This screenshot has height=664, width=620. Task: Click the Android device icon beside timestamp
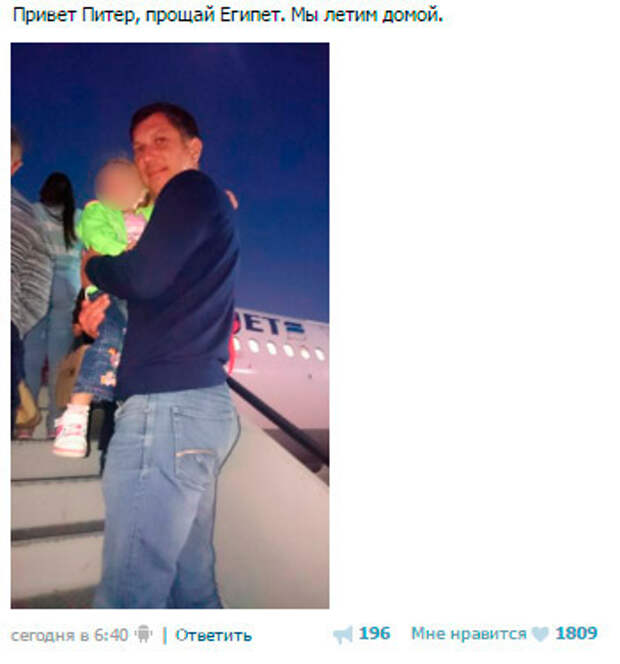click(144, 634)
